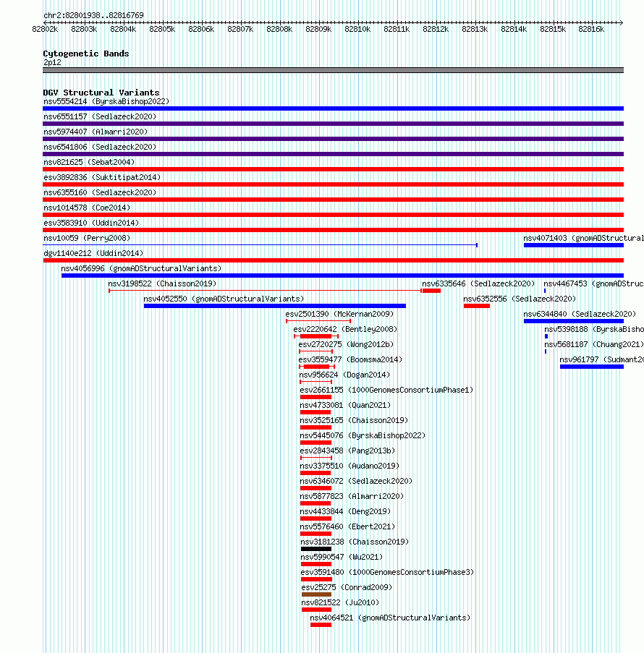
Task: Open esv3559477 (Boomsma2014) variant
Action: click(350, 360)
